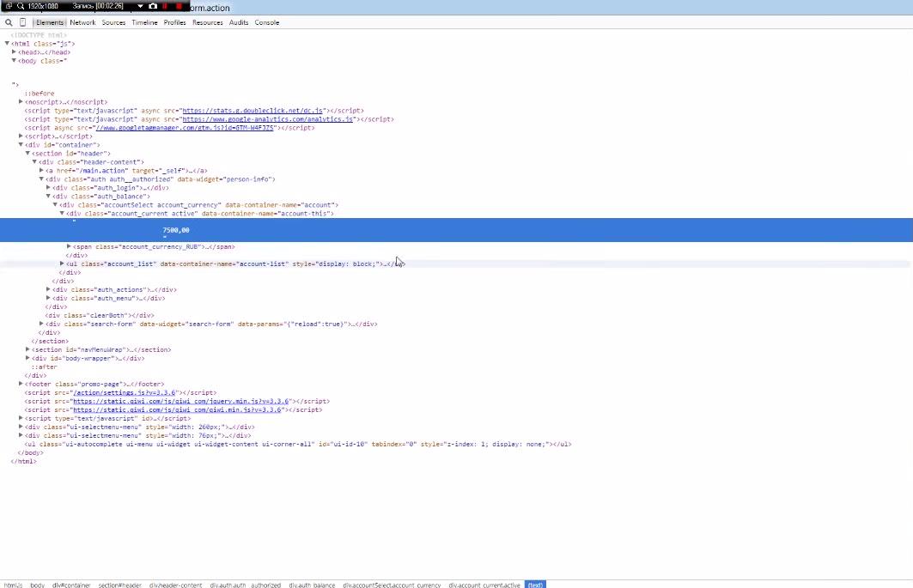Expand the div class="auth_login" node
The height and width of the screenshot is (588, 913).
49,188
